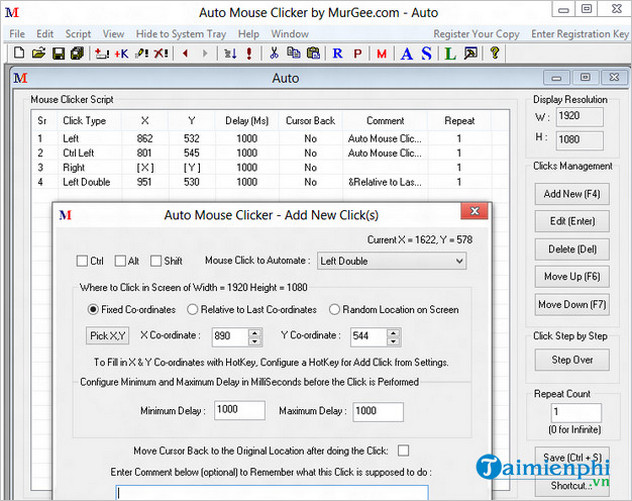Click Register Your Copy
This screenshot has height=501, width=632.
tap(476, 34)
